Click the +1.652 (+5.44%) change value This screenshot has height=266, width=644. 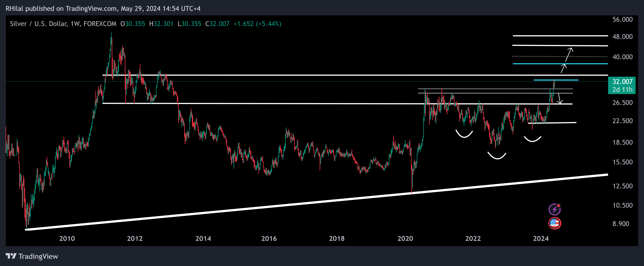(x=257, y=24)
